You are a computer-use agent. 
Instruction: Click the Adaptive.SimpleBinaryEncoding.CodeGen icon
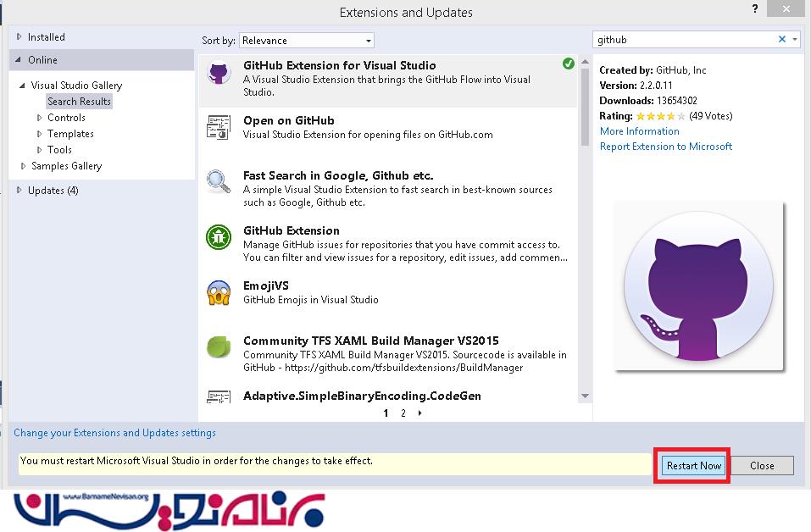point(219,396)
